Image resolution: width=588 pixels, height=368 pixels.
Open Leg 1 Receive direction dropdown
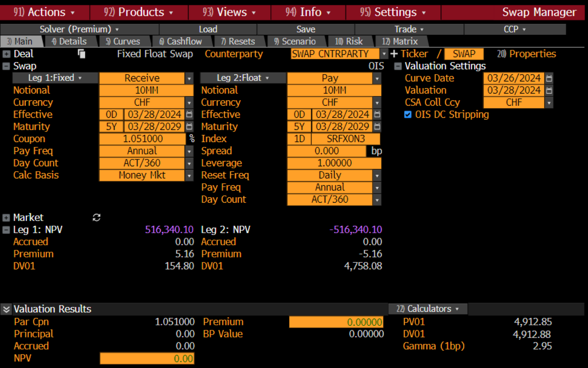point(189,78)
